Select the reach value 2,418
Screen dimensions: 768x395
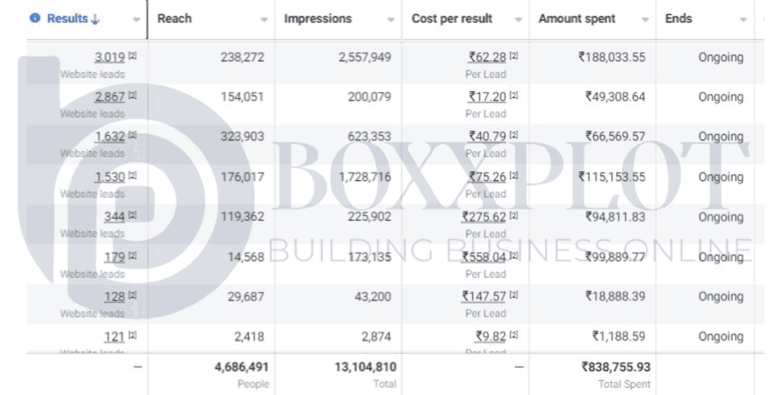(x=249, y=337)
